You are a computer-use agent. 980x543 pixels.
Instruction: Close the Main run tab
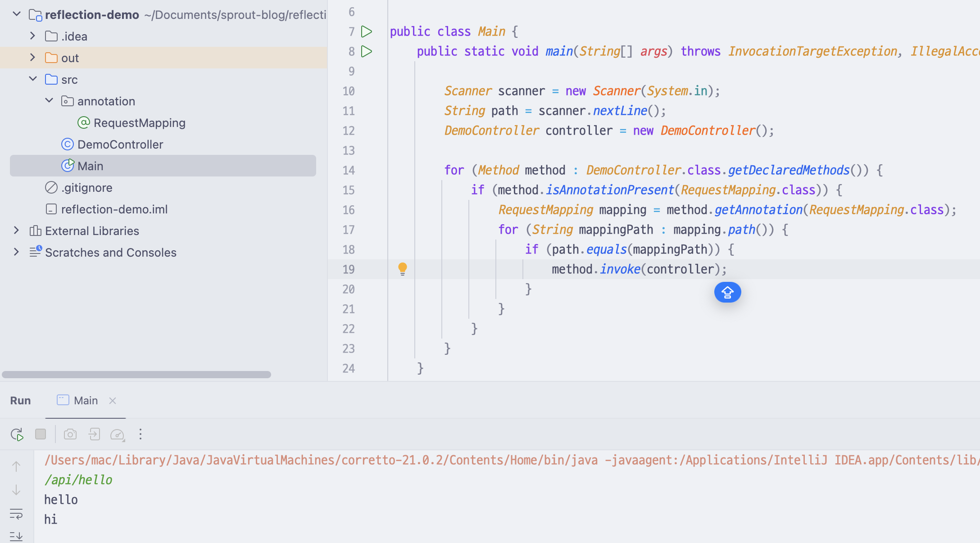113,401
